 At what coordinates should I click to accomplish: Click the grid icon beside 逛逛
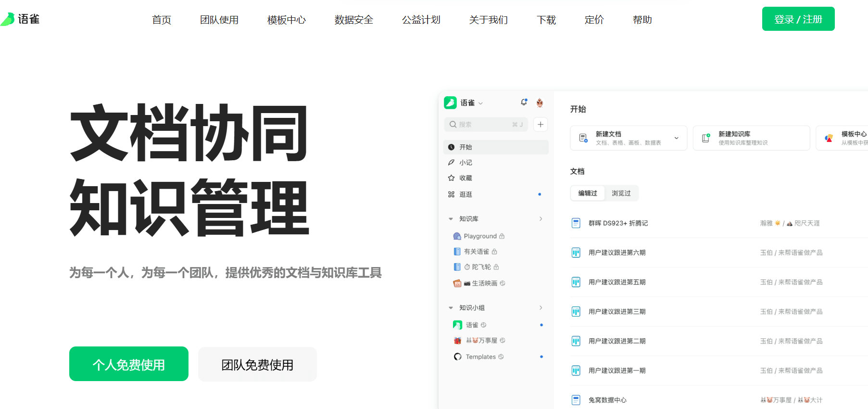point(451,194)
